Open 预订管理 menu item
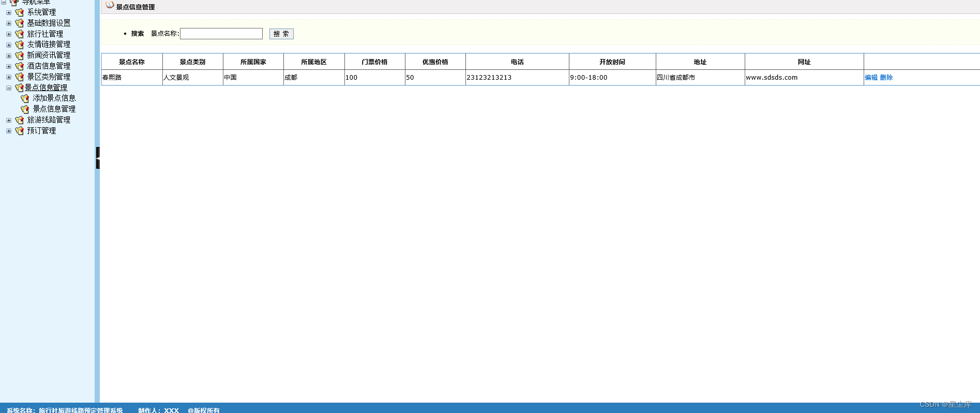980x413 pixels. click(41, 131)
